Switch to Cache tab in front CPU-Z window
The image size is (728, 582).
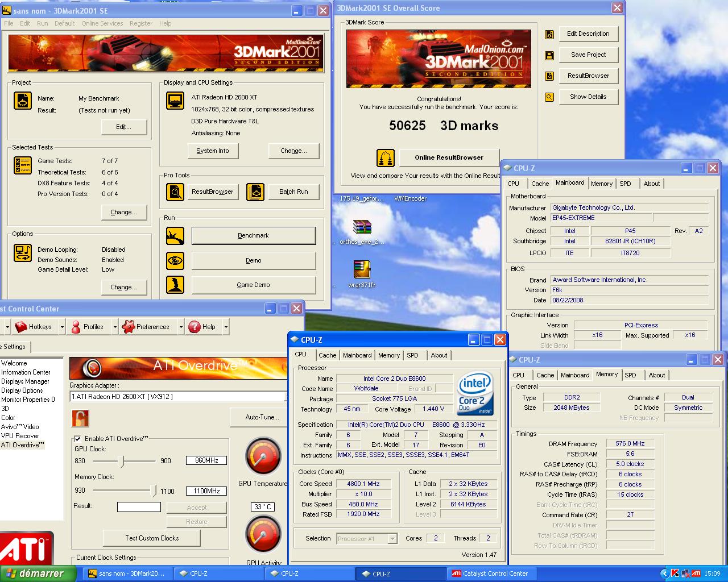[327, 355]
